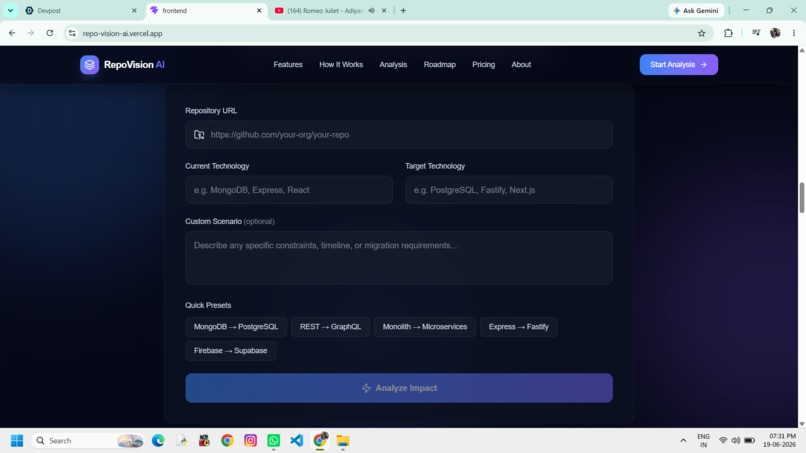The width and height of the screenshot is (806, 453).
Task: Show hidden system tray icons
Action: pos(683,441)
